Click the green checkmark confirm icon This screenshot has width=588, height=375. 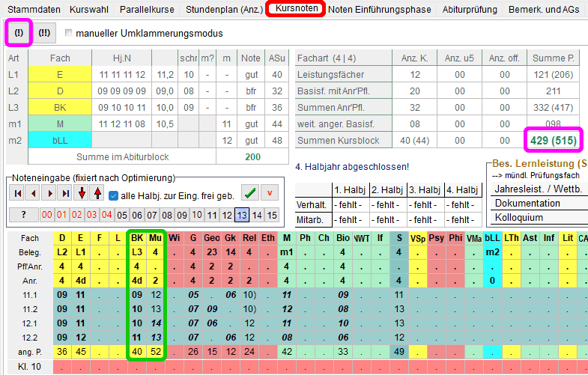tap(250, 194)
